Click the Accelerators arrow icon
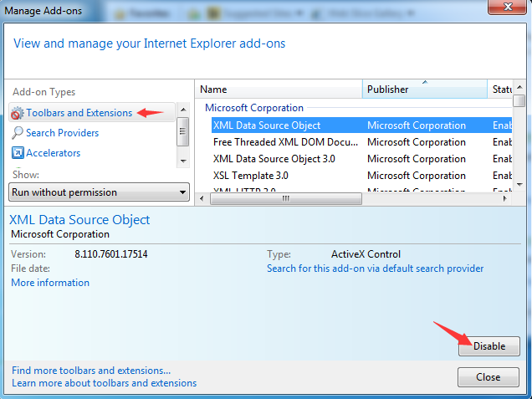Image resolution: width=532 pixels, height=399 pixels. coord(18,153)
